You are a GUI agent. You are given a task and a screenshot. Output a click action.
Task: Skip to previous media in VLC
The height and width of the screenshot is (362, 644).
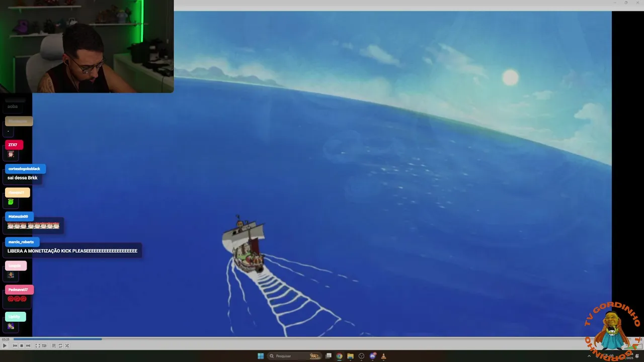tap(15, 345)
